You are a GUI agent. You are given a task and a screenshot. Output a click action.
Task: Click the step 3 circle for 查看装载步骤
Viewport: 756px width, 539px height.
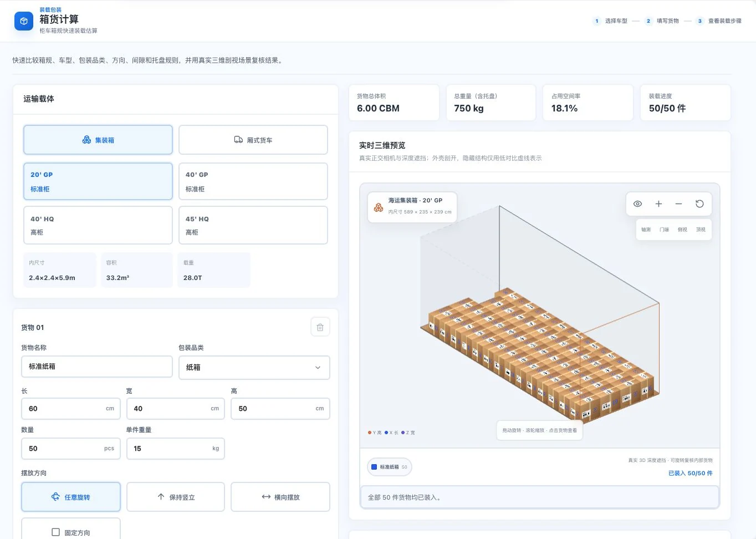[700, 21]
